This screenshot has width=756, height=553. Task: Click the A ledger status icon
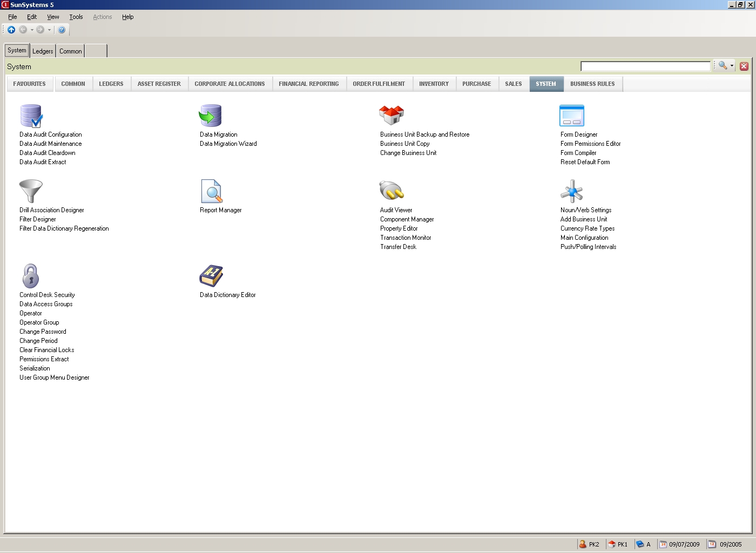(x=640, y=544)
